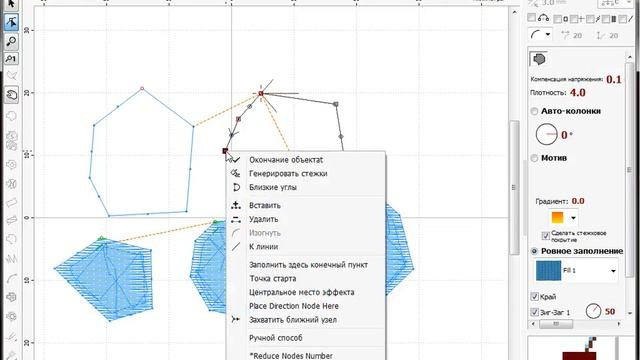Viewport: 640px width, 360px height.
Task: Choose Place Direction Node Here
Action: (x=293, y=306)
